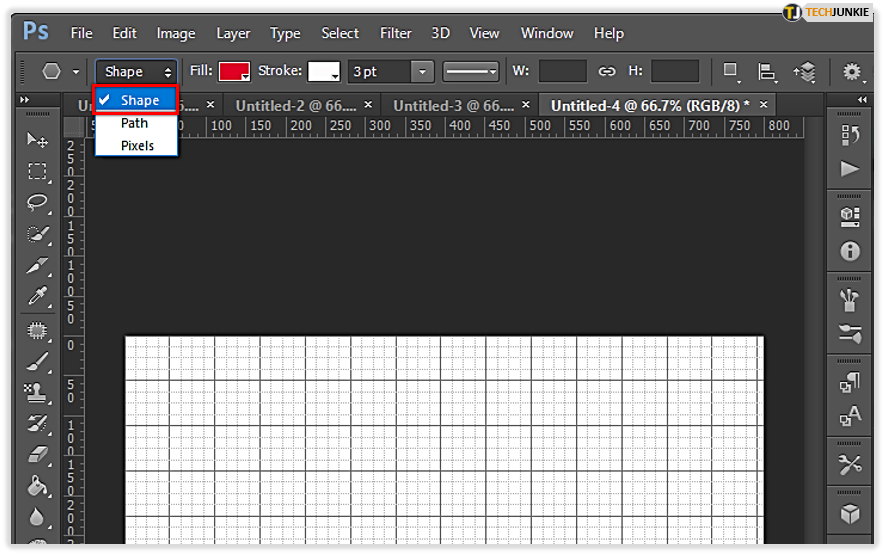Image resolution: width=885 pixels, height=555 pixels.
Task: Open the white Stroke color swatch
Action: tap(323, 72)
